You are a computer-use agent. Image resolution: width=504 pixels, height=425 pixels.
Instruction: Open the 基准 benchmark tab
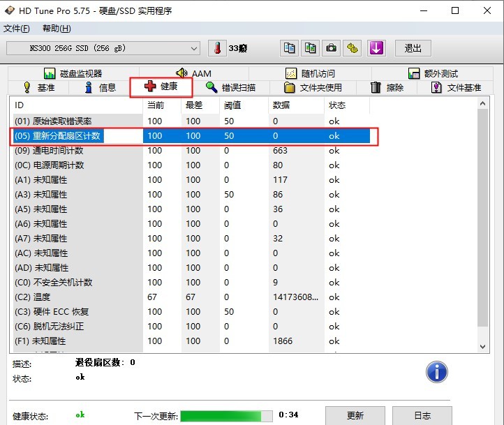coord(39,87)
